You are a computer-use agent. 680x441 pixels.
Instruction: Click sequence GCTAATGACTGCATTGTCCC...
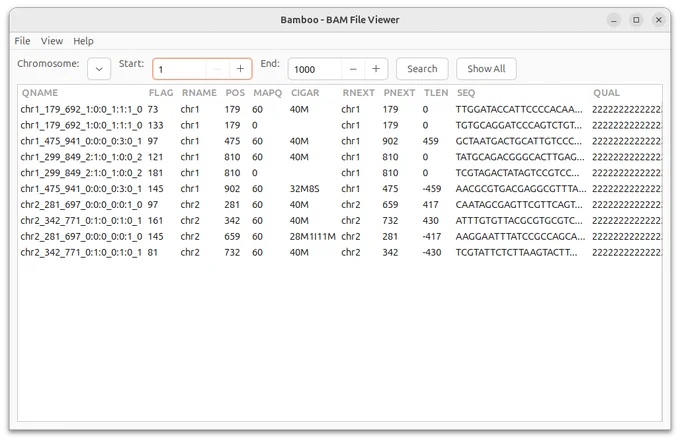[519, 141]
